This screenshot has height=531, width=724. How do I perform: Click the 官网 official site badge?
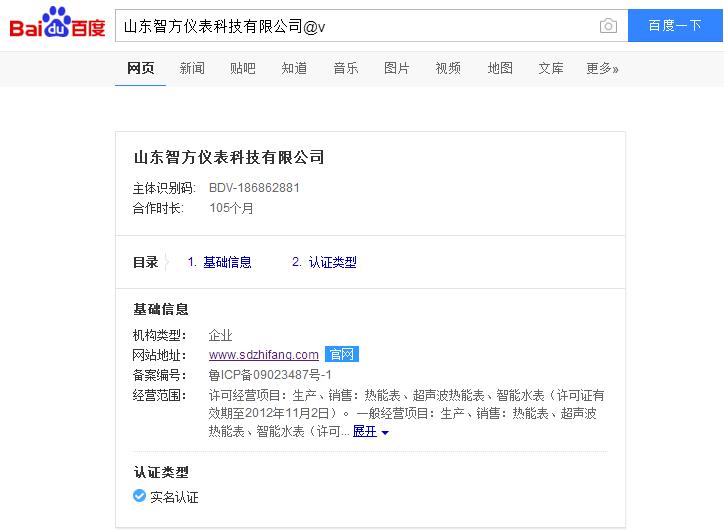tap(342, 354)
